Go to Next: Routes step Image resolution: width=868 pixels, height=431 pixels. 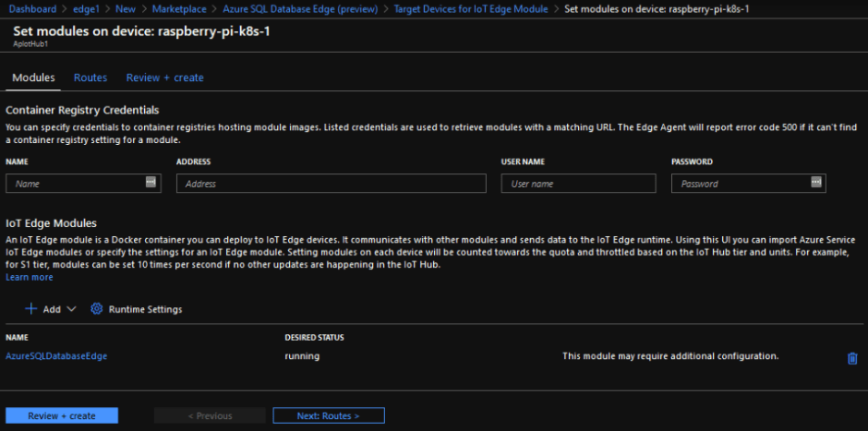pos(328,416)
